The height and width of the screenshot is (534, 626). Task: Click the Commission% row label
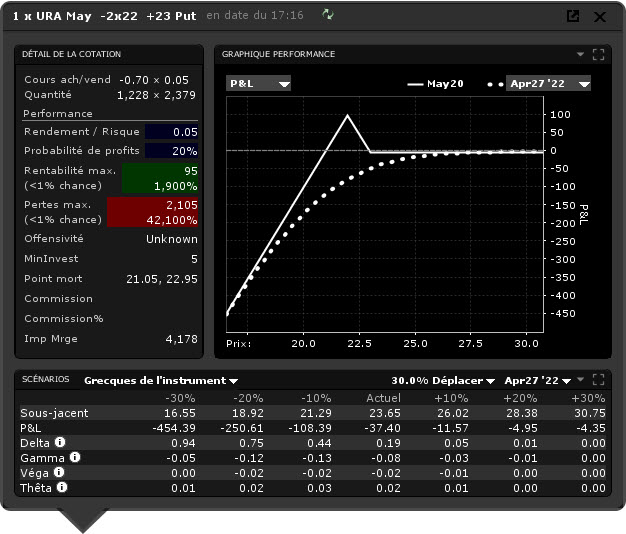click(x=64, y=318)
